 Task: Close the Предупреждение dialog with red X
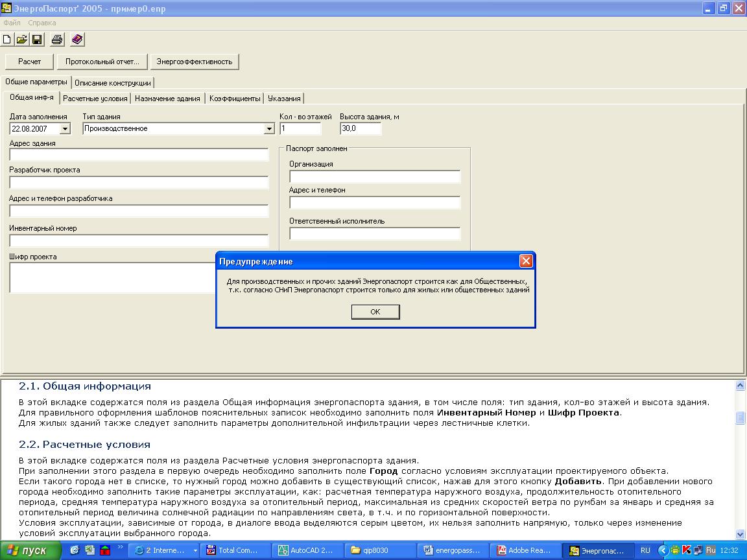(526, 261)
